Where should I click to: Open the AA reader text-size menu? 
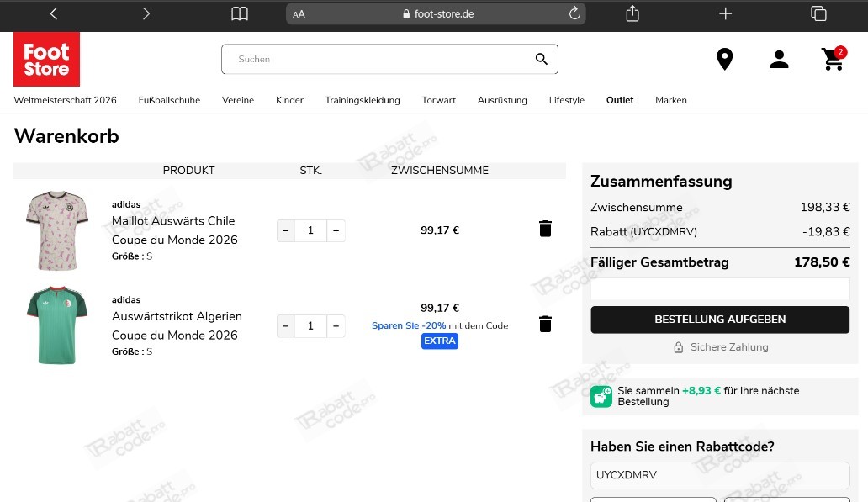tap(299, 14)
